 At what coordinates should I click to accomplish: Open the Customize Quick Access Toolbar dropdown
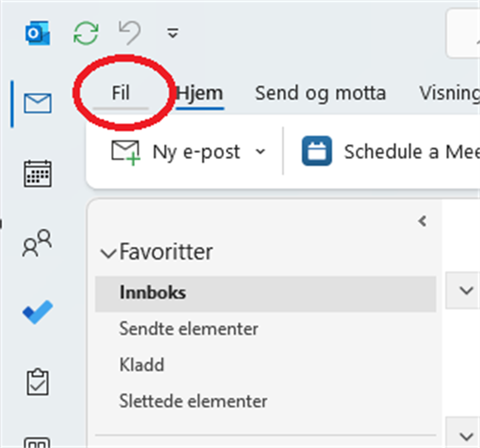pyautogui.click(x=172, y=33)
